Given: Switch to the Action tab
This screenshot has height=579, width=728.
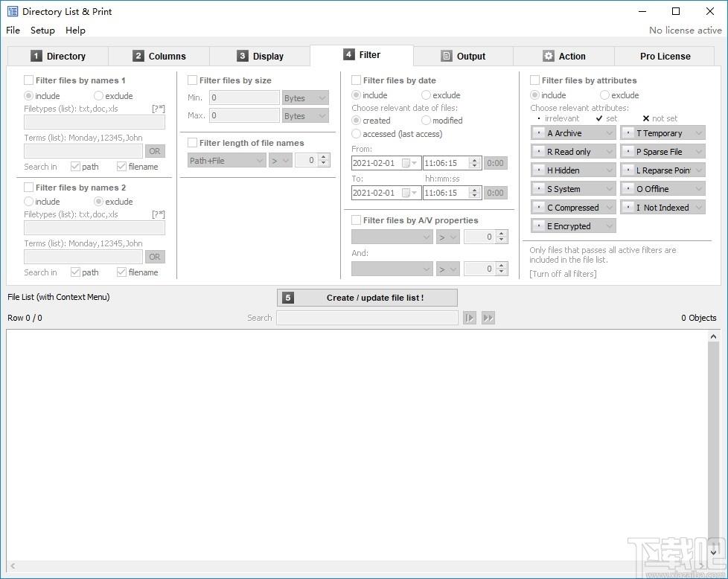Looking at the screenshot, I should click(x=564, y=56).
